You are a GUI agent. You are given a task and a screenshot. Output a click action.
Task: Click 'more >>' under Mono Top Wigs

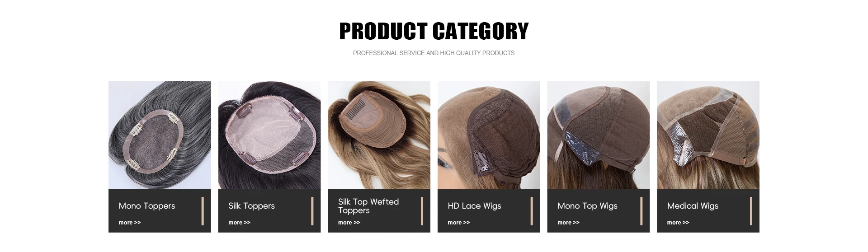pos(568,223)
